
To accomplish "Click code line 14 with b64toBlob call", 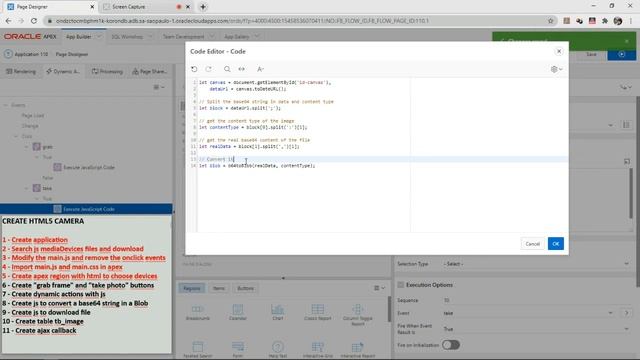I will pyautogui.click(x=257, y=166).
